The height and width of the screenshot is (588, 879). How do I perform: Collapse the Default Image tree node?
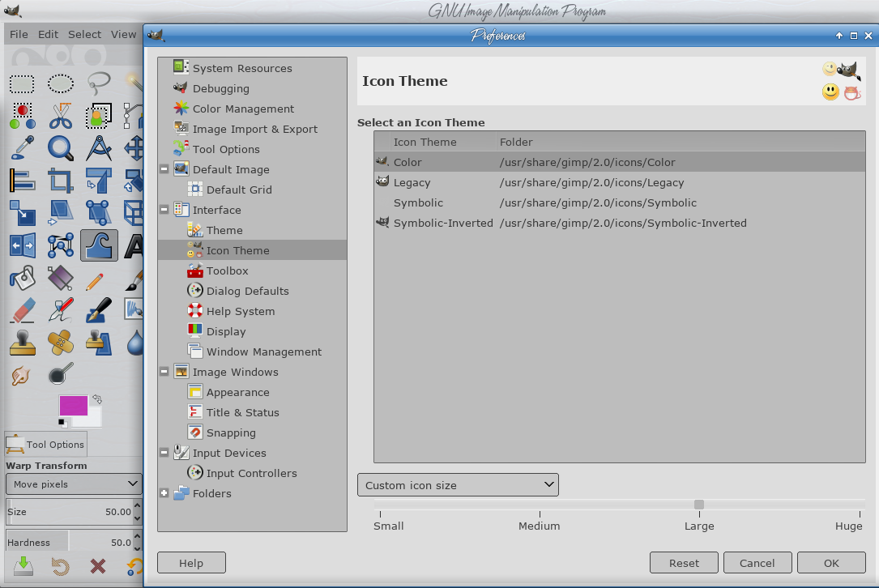tap(164, 169)
